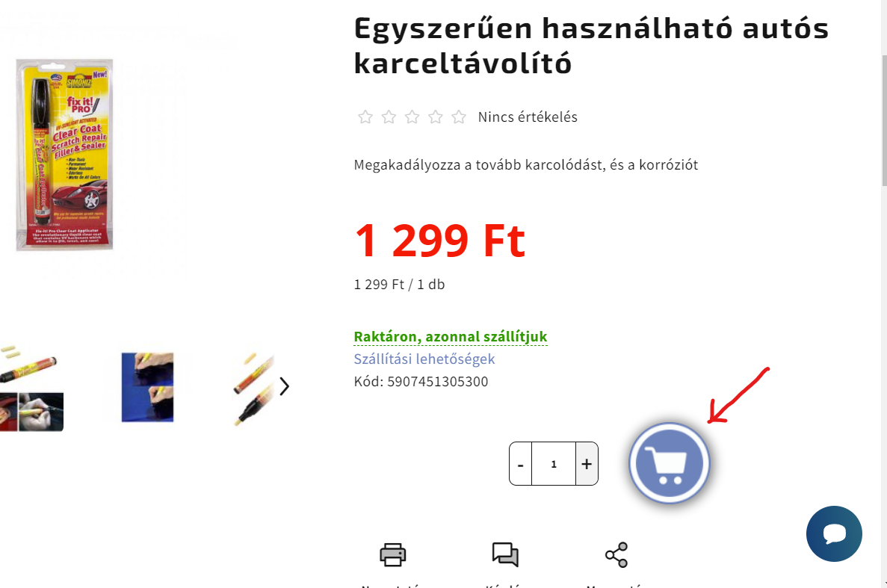Click the share icon
The image size is (887, 588).
pyautogui.click(x=616, y=554)
